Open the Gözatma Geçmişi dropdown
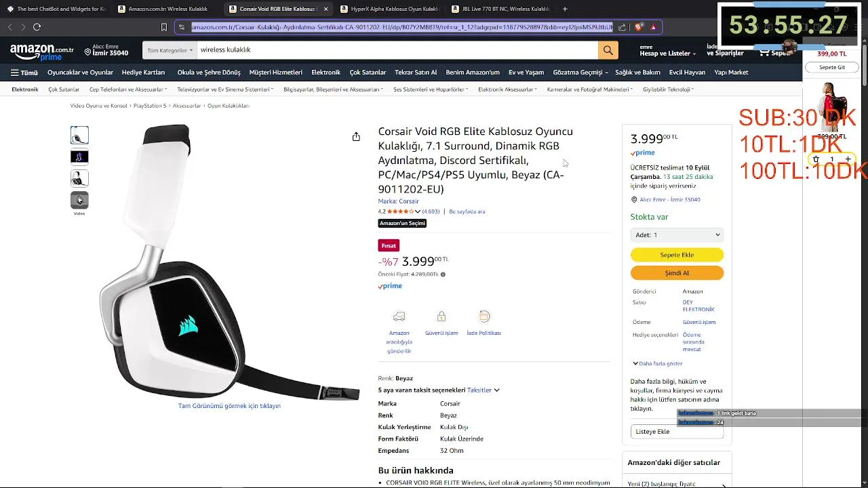This screenshot has width=868, height=488. [x=580, y=73]
